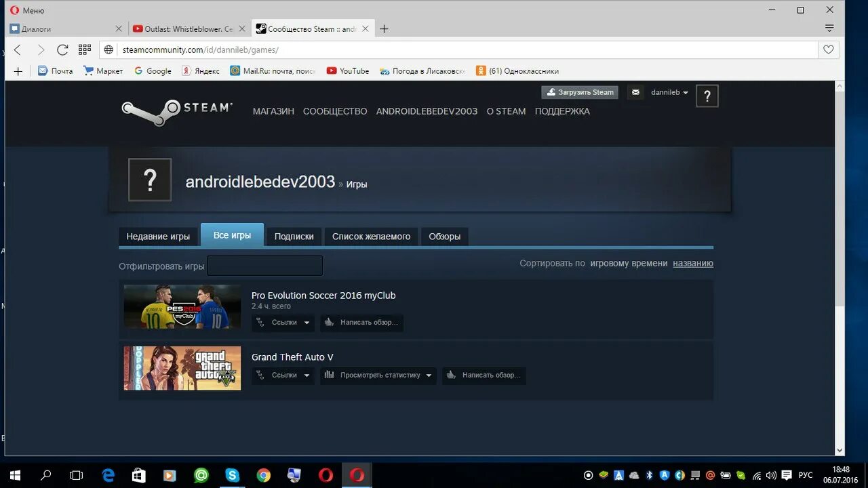
Task: Bookmark page with heart icon
Action: (829, 49)
